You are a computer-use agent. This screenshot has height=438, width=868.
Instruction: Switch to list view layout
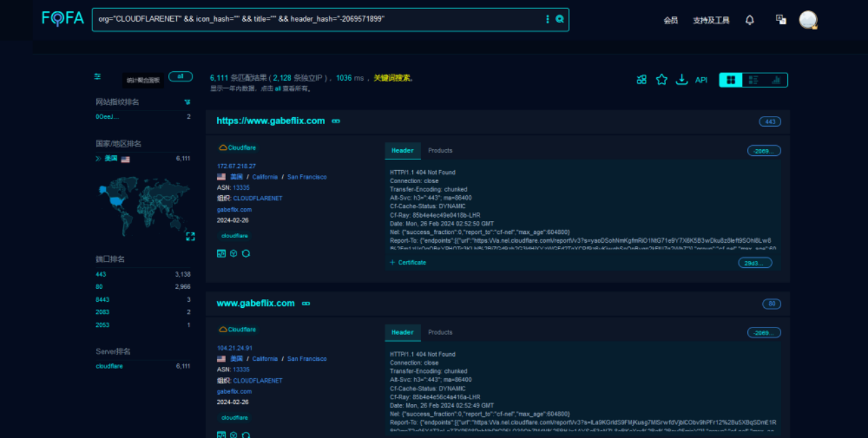[x=753, y=80]
